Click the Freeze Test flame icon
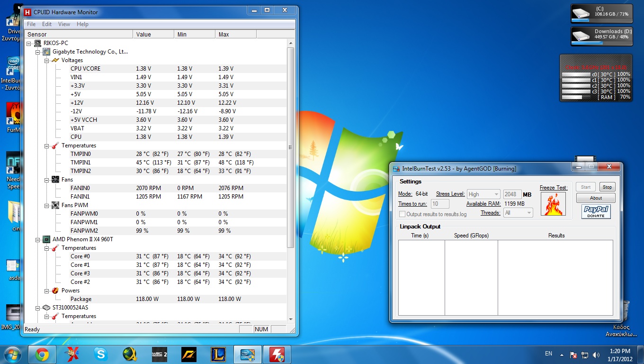644x364 pixels. click(553, 204)
